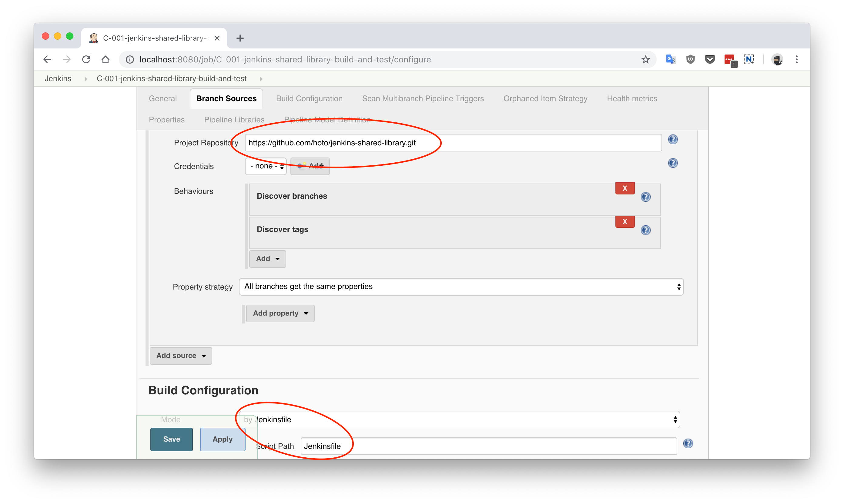Open the Add source dropdown
This screenshot has width=844, height=504.
tap(181, 356)
